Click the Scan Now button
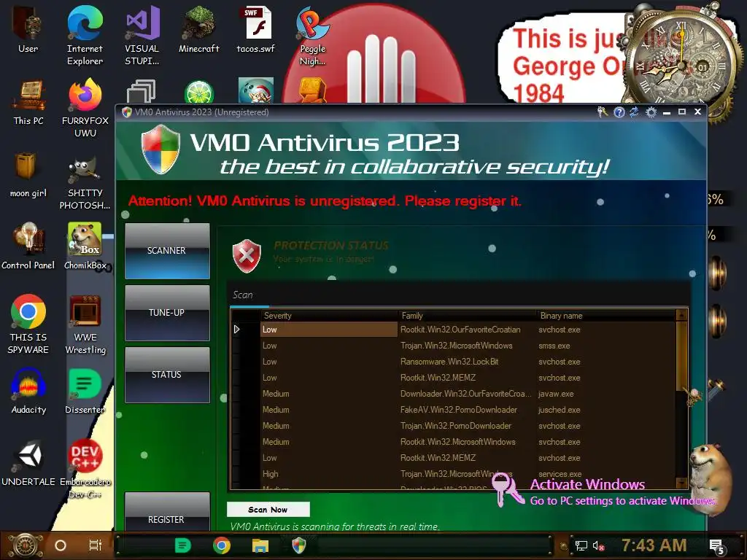Viewport: 747px width, 560px height. pos(268,510)
